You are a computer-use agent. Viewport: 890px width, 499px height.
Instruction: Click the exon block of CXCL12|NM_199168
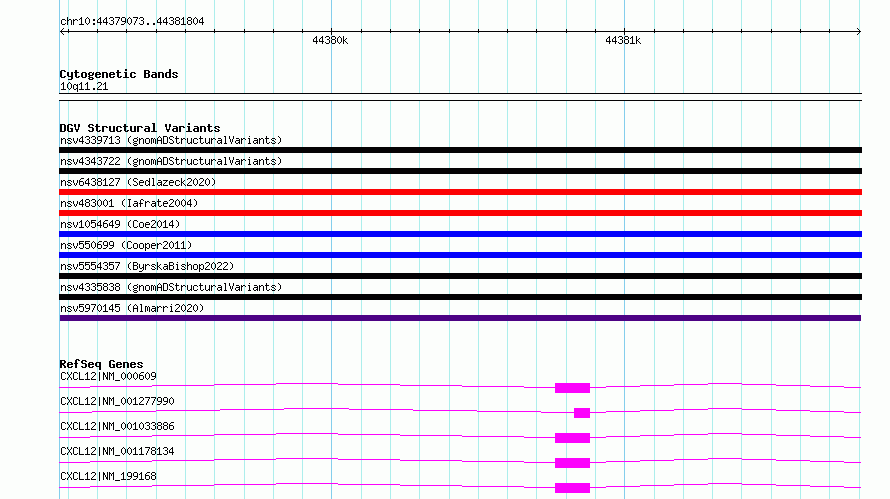(572, 488)
